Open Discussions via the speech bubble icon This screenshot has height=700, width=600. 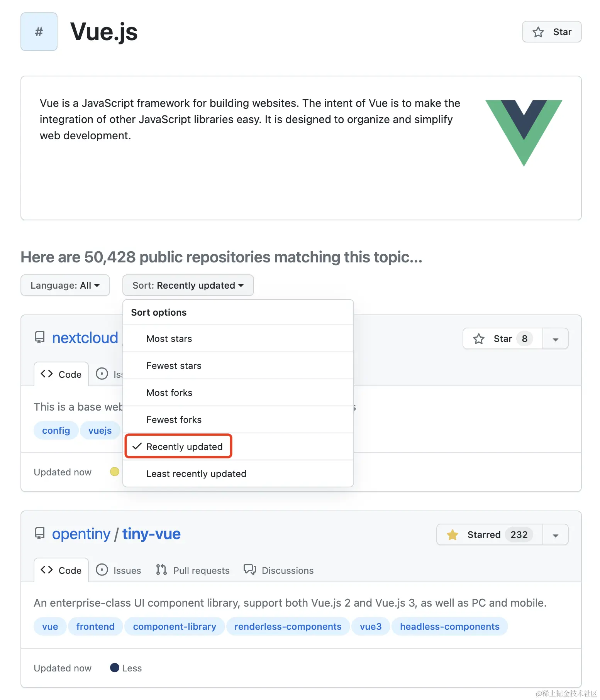tap(250, 570)
